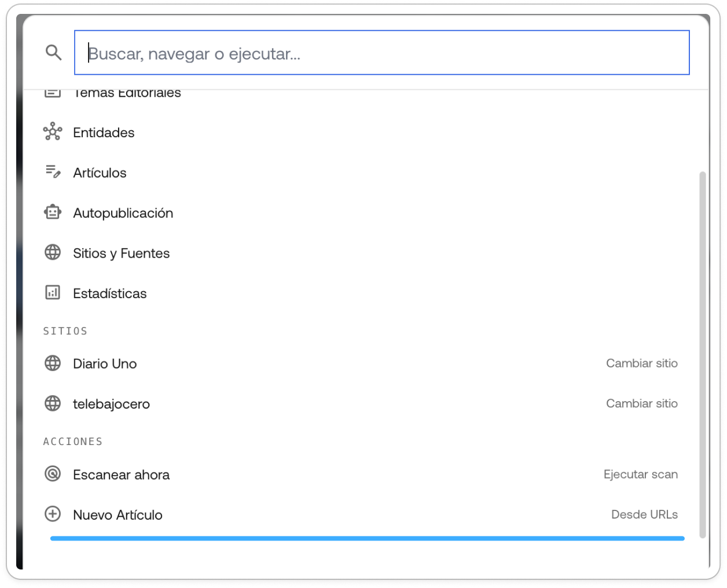The height and width of the screenshot is (588, 727).
Task: Click the Autopublicación robot icon
Action: click(53, 212)
